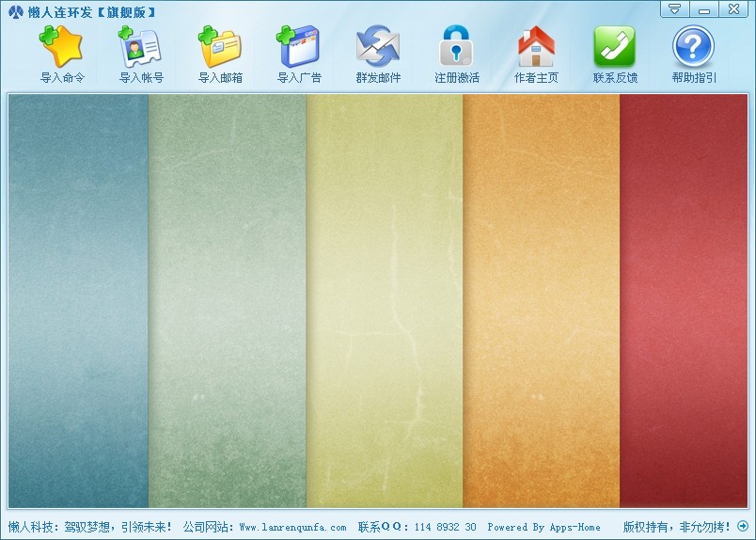Image resolution: width=756 pixels, height=540 pixels.
Task: Visit 作者主页 house icon
Action: coord(536,46)
